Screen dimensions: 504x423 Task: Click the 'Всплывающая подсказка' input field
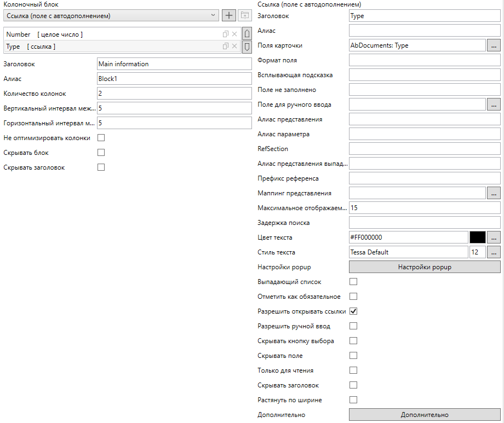[x=424, y=75]
